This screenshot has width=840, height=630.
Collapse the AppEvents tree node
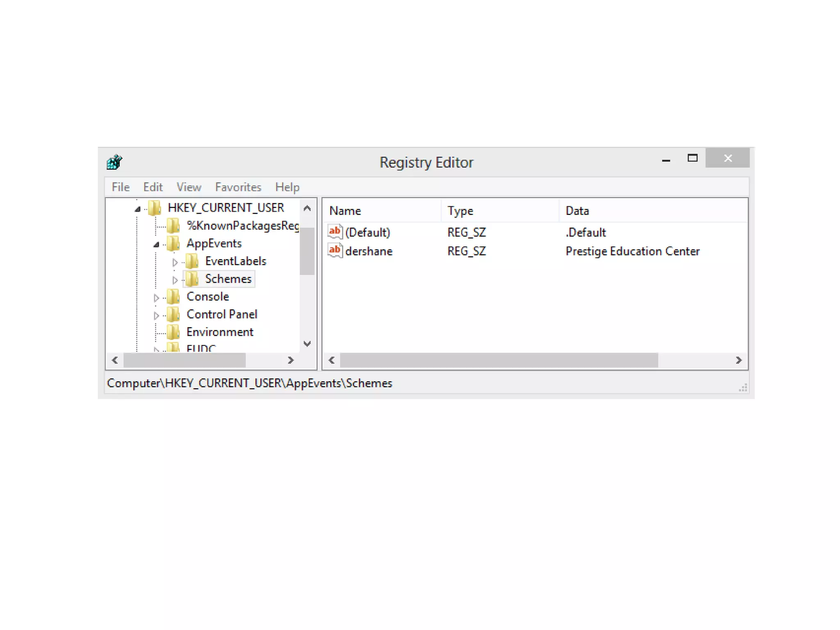coord(156,244)
